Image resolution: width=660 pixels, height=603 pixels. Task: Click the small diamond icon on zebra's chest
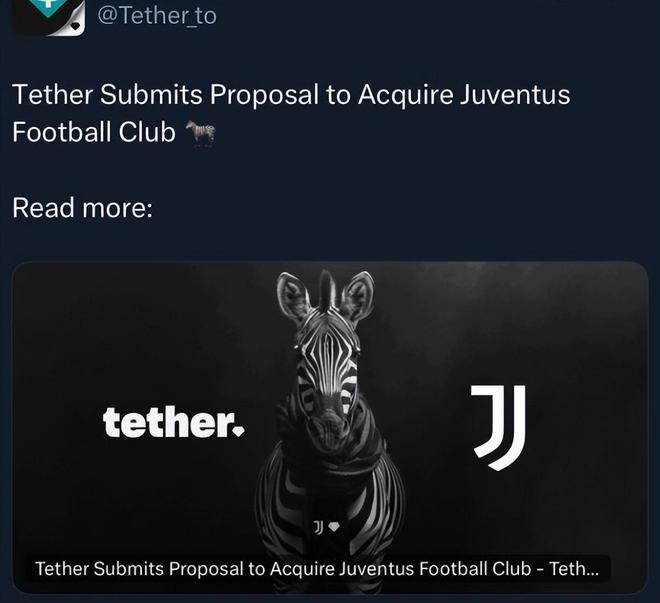[x=333, y=526]
